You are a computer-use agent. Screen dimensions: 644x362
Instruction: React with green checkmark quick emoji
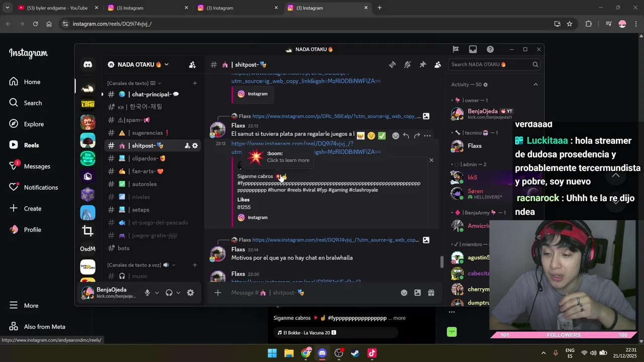click(382, 136)
